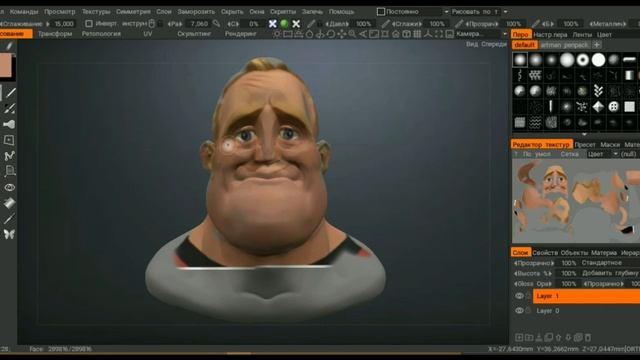640x360 pixels.
Task: Click the light sun icon in camera toolbar
Action: click(277, 34)
